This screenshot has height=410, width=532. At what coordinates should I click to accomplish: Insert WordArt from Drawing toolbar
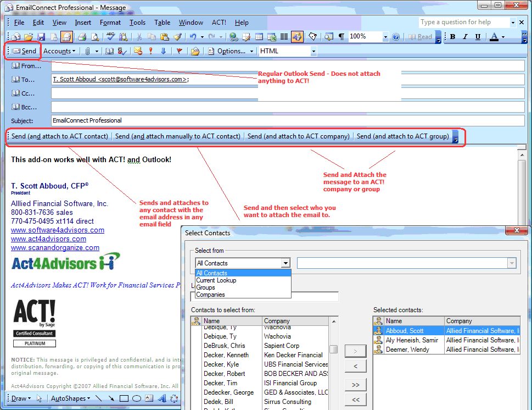(162, 398)
